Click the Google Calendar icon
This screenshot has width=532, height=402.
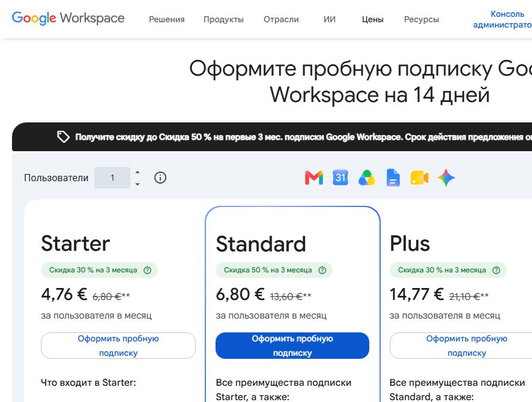click(x=340, y=177)
